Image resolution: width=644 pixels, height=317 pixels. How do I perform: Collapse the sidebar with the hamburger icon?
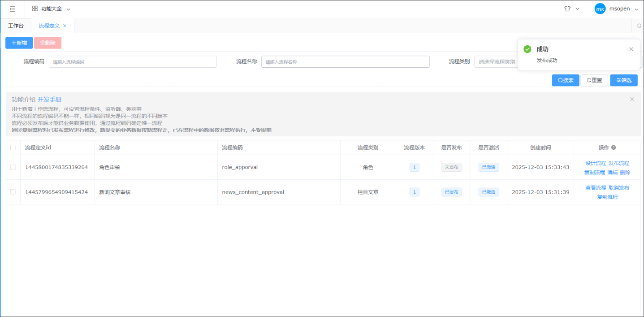pyautogui.click(x=12, y=9)
